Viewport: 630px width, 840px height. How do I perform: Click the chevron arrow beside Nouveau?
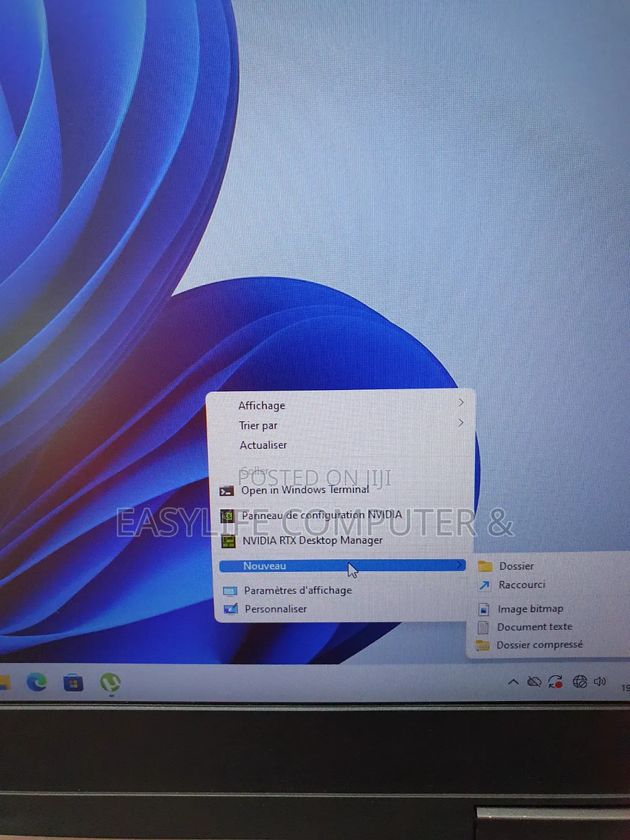coord(459,565)
